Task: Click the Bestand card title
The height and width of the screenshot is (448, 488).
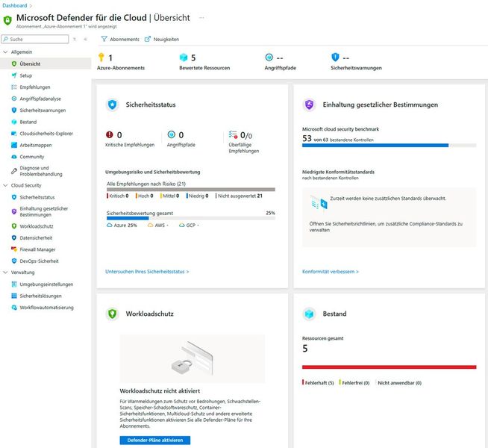Action: 334,314
